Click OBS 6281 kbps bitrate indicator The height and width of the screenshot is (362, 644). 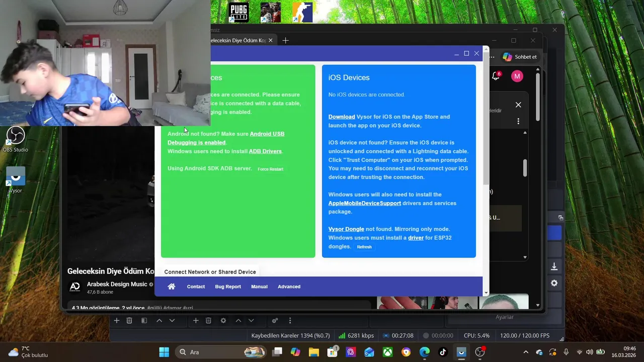tap(356, 335)
